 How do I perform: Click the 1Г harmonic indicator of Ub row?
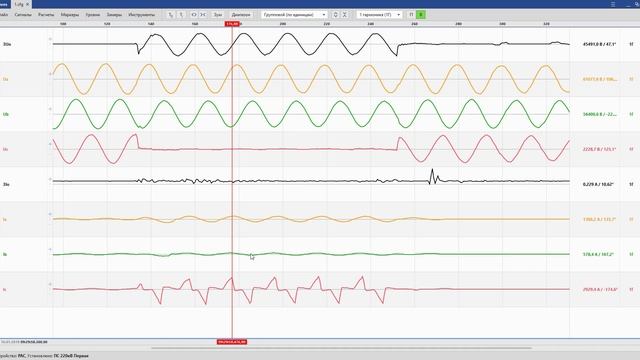click(631, 114)
